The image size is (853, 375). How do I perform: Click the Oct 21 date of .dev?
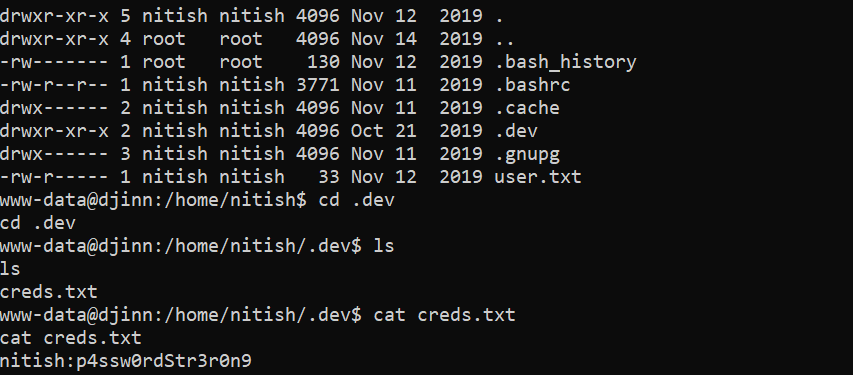pos(384,131)
